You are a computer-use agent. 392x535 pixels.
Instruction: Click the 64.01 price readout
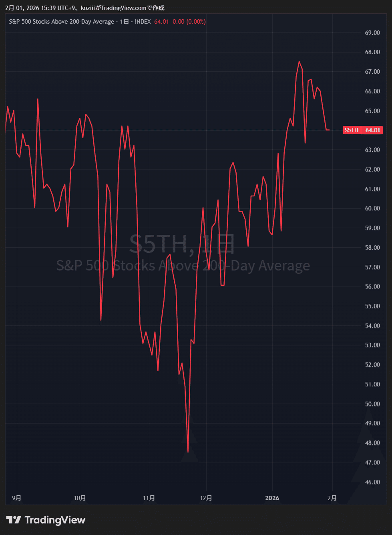[x=161, y=22]
